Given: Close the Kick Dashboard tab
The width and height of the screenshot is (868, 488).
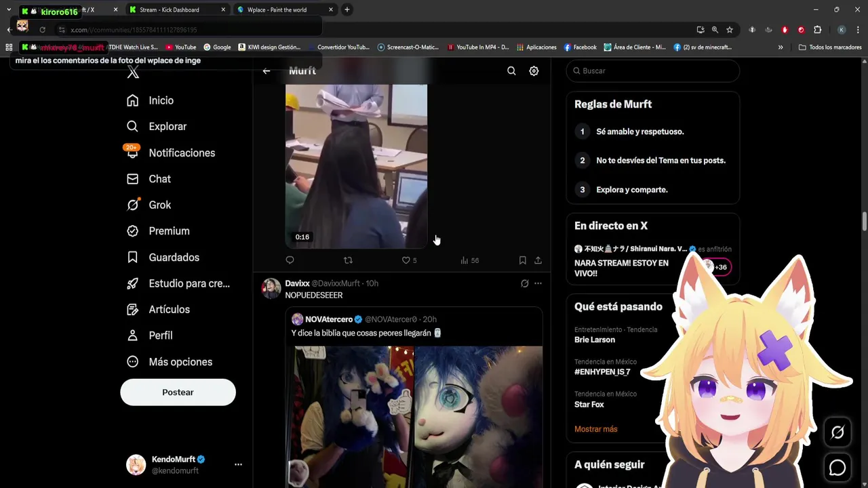Looking at the screenshot, I should (x=223, y=9).
